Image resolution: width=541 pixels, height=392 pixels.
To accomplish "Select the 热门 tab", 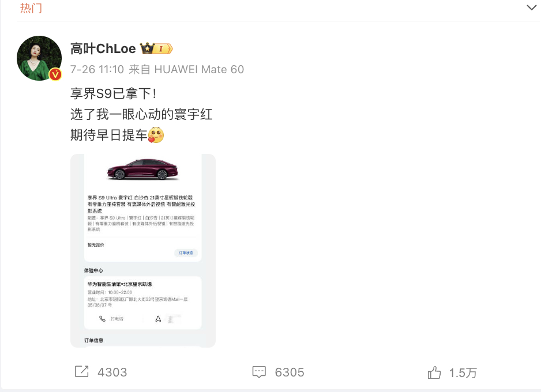I will 31,8.
